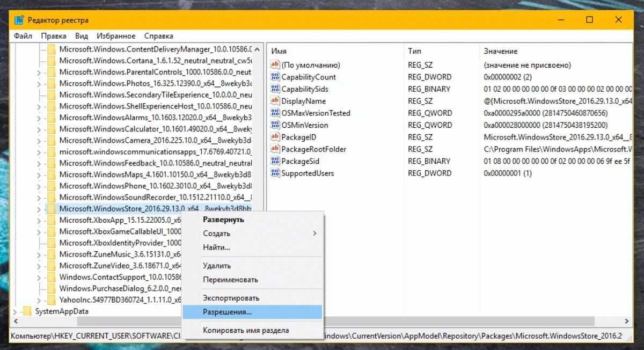Click the folder icon of Microsoft.WindowsCamera key
644x350 pixels.
click(52, 140)
